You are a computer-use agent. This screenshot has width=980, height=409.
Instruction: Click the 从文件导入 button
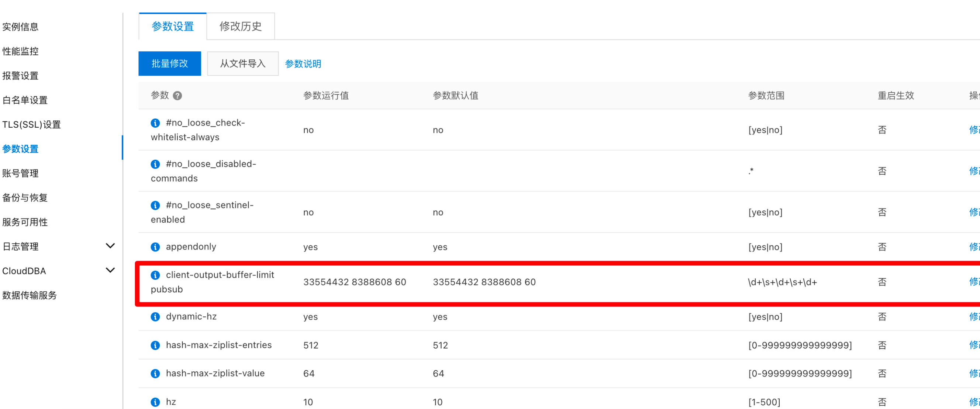pyautogui.click(x=243, y=63)
